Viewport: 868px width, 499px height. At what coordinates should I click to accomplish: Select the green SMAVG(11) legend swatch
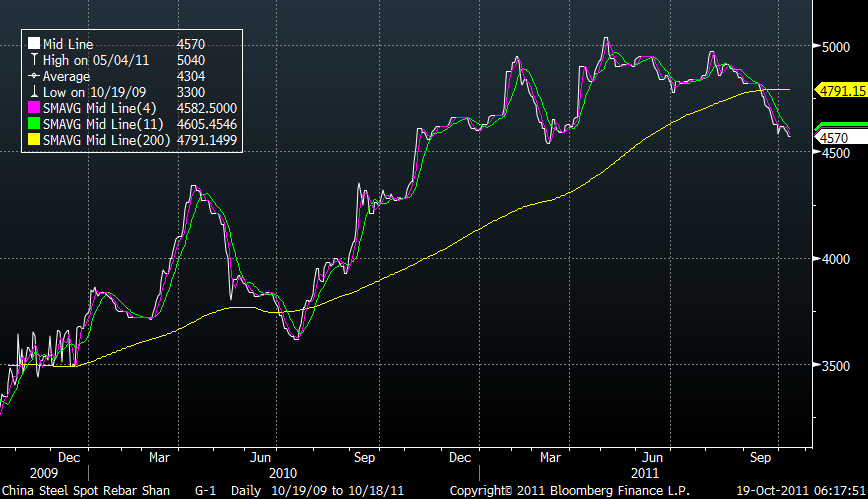click(x=32, y=124)
